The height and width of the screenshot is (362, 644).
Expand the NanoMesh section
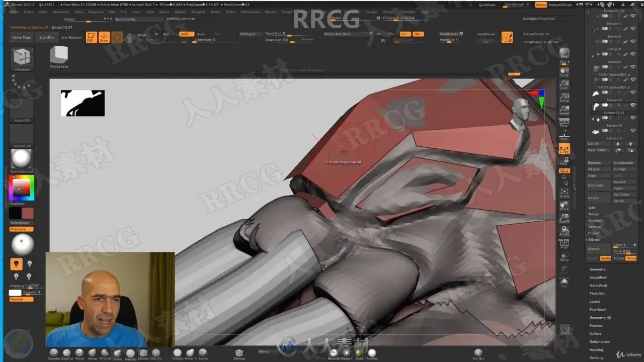click(598, 286)
